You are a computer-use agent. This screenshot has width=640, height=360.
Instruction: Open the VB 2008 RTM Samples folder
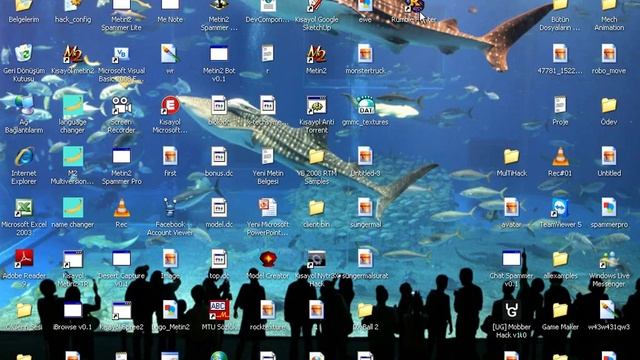(x=316, y=157)
